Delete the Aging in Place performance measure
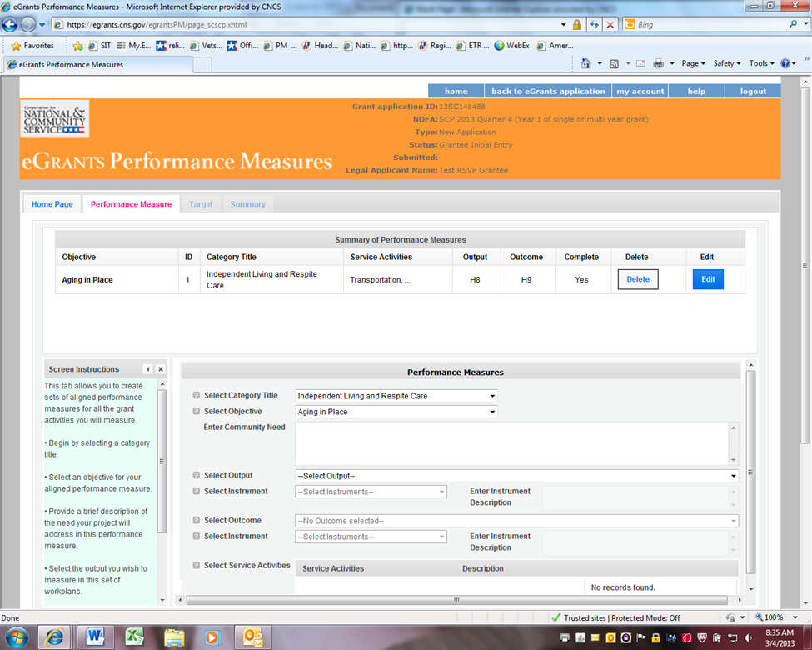The height and width of the screenshot is (650, 812). [x=638, y=279]
